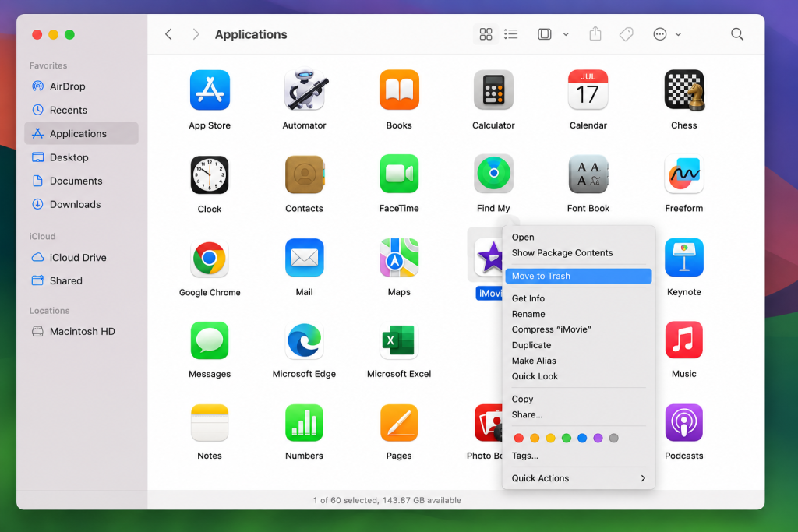
Task: Click the Finder search magnifier icon
Action: coord(737,34)
